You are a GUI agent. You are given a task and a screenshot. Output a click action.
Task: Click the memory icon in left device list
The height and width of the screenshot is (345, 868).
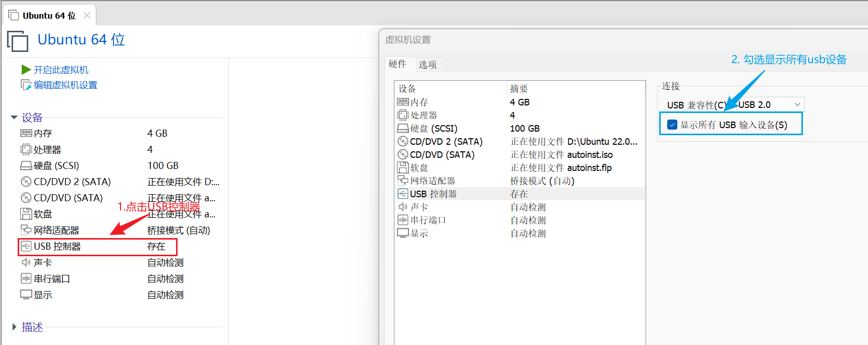click(x=26, y=133)
